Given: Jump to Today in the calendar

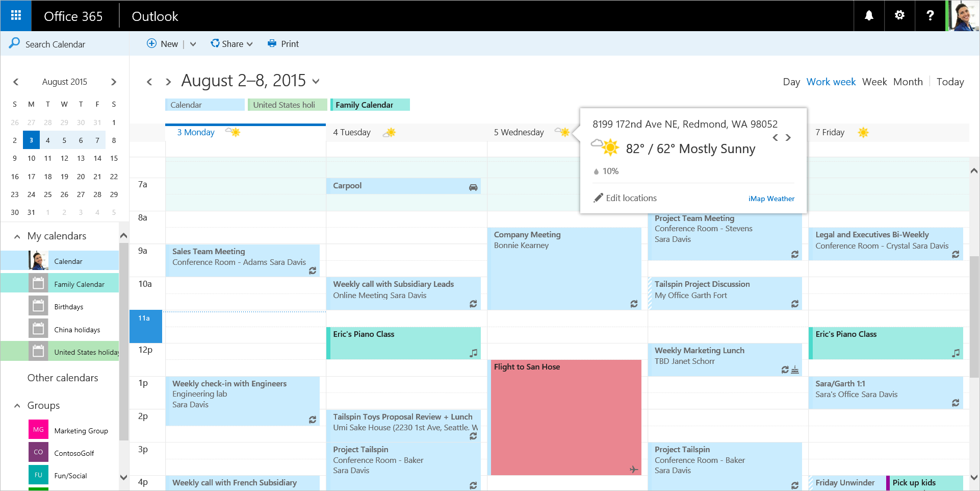Looking at the screenshot, I should (x=950, y=82).
